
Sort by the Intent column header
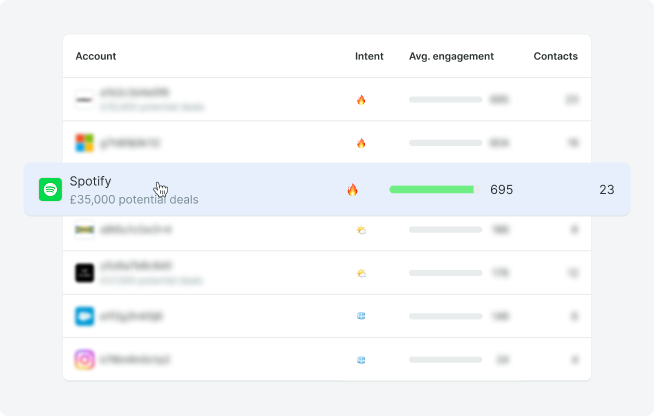click(x=369, y=56)
